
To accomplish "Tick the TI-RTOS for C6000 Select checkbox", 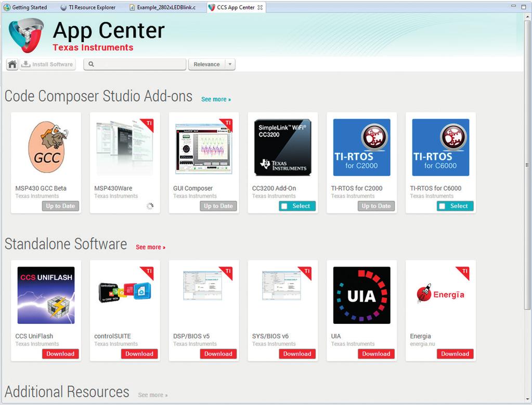I will click(442, 206).
